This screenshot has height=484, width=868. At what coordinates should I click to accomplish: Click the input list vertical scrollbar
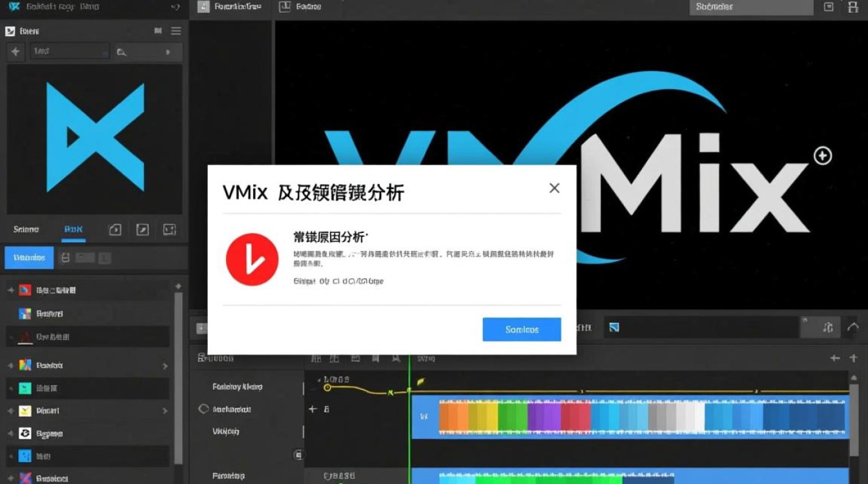click(178, 378)
